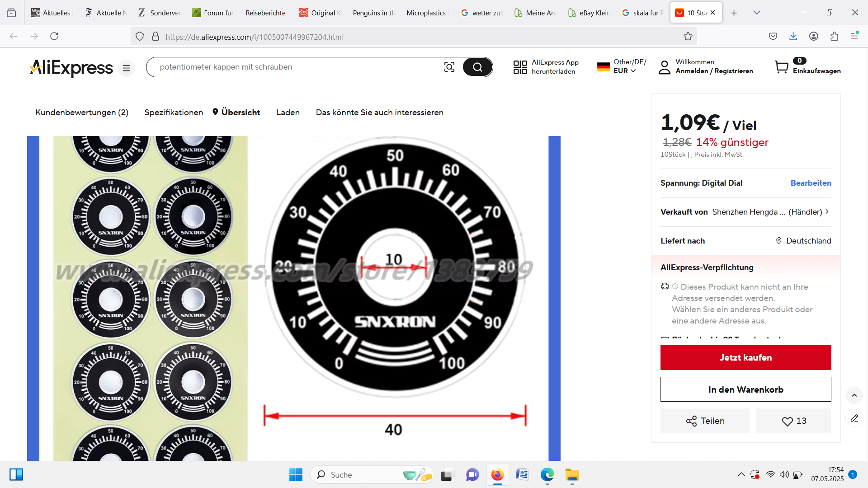Go to the Laden tab
The image size is (868, 488).
click(288, 113)
